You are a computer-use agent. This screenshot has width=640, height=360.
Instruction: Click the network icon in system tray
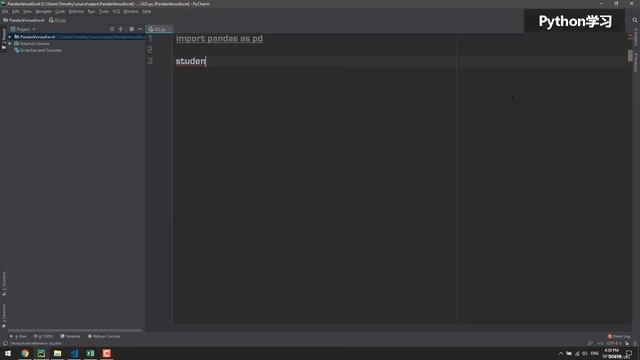(577, 353)
